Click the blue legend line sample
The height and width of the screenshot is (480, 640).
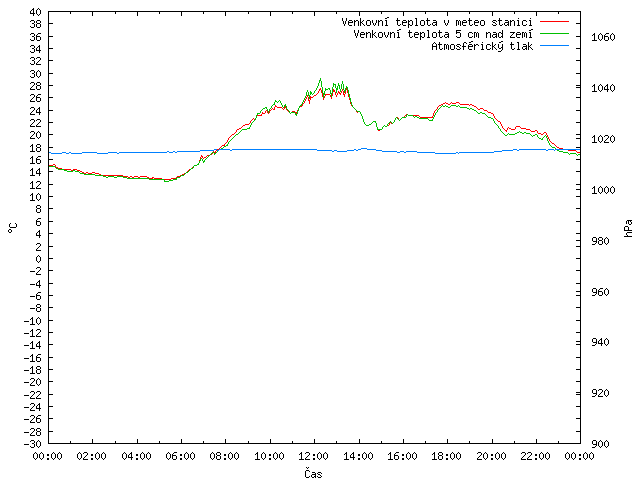554,46
